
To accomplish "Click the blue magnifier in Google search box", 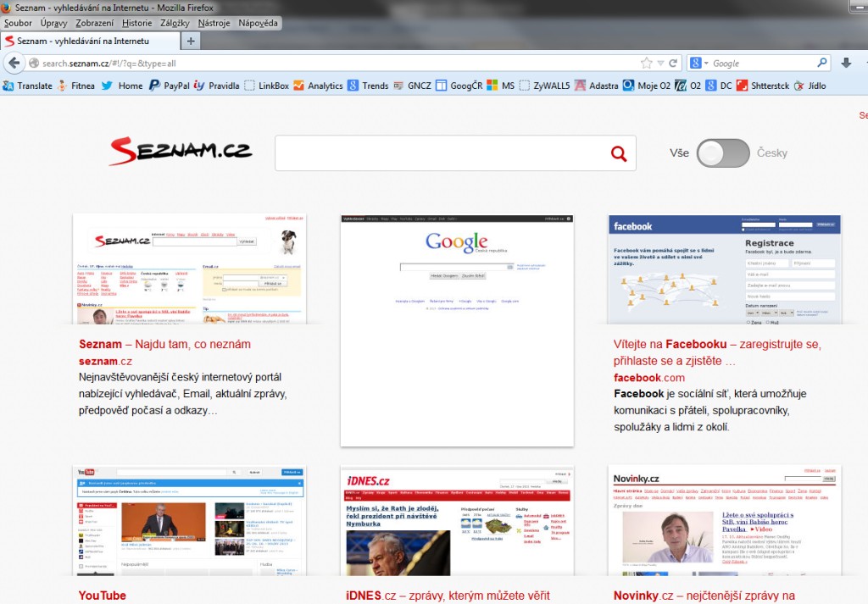I will (x=822, y=63).
